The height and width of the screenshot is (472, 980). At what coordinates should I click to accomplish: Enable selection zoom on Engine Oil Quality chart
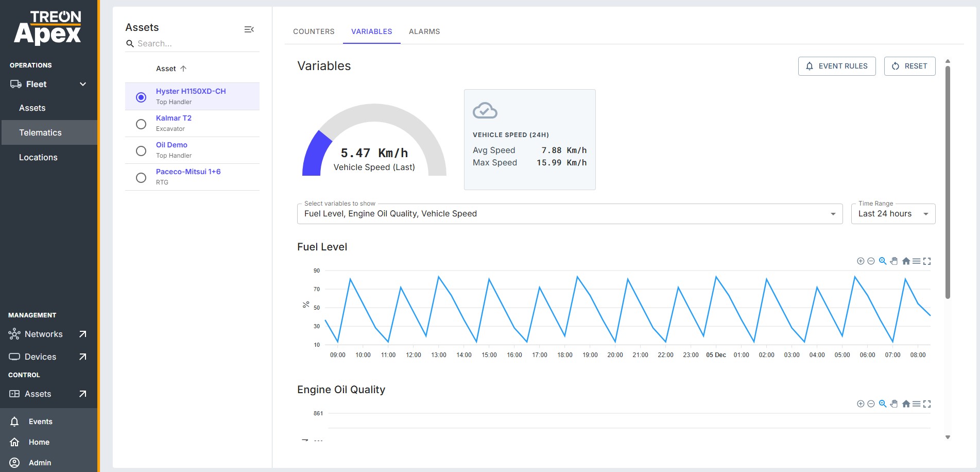[883, 404]
